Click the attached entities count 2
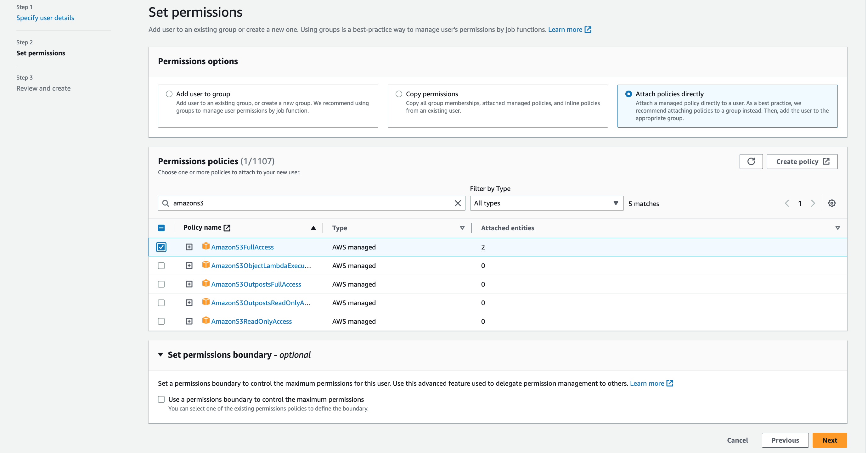This screenshot has height=453, width=868. pyautogui.click(x=483, y=247)
